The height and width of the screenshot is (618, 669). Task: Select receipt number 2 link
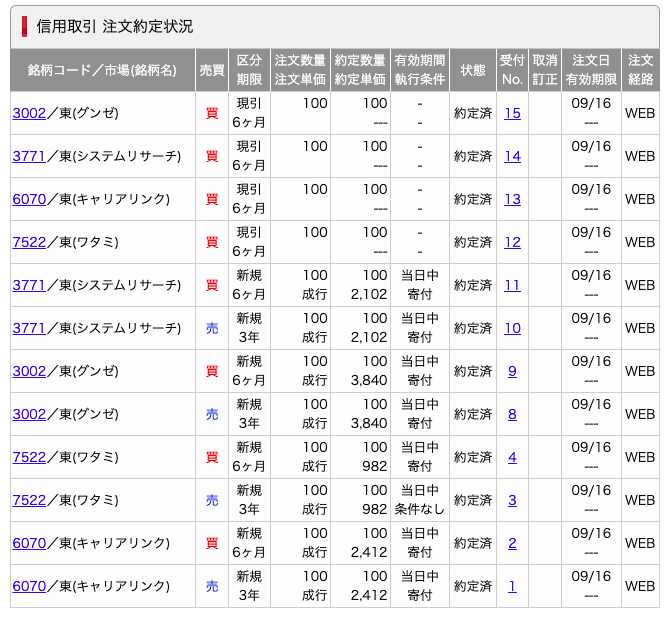coord(512,543)
